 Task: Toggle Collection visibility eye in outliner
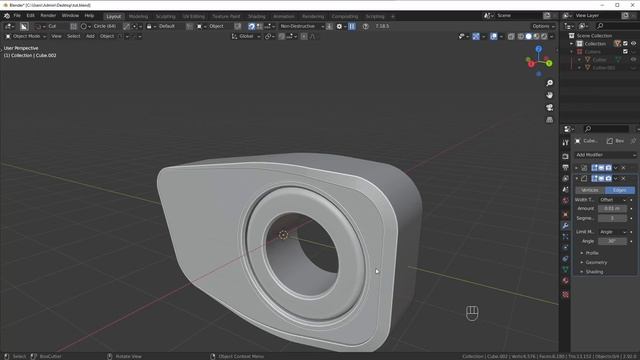(633, 44)
